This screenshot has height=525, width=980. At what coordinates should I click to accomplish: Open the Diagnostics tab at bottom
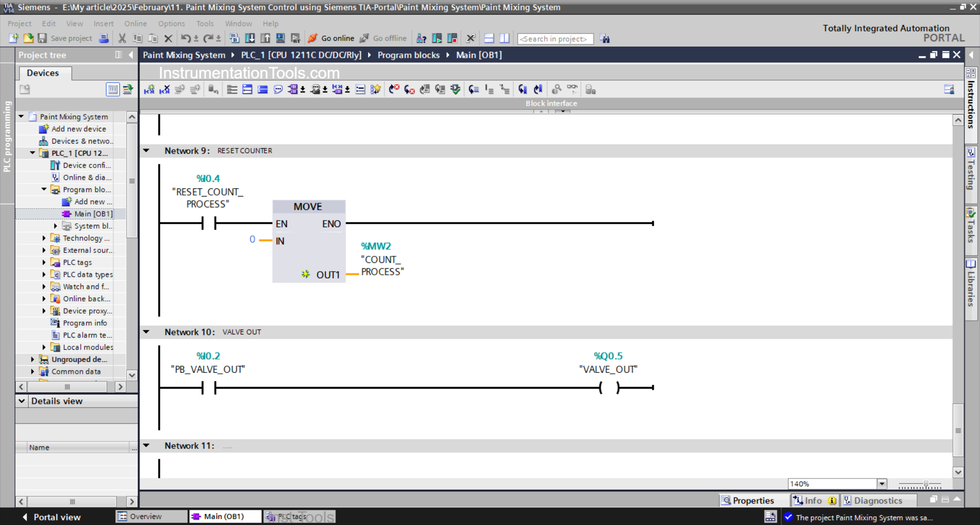pos(879,500)
